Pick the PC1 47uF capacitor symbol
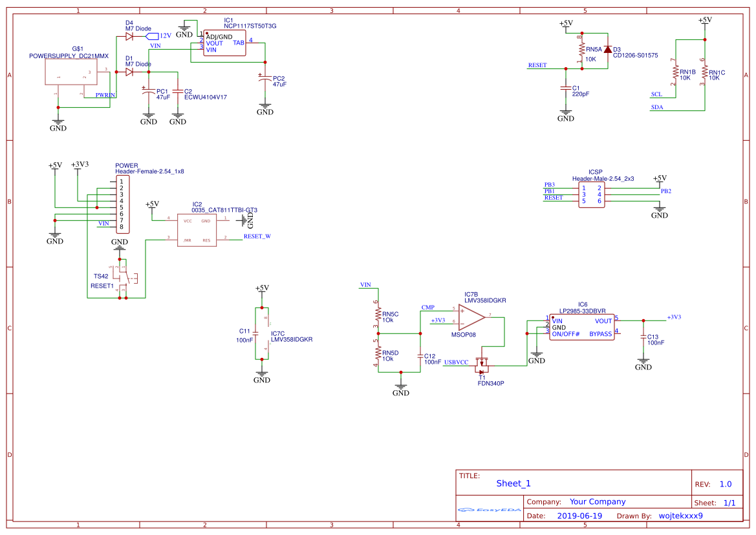This screenshot has height=535, width=756. coord(148,91)
